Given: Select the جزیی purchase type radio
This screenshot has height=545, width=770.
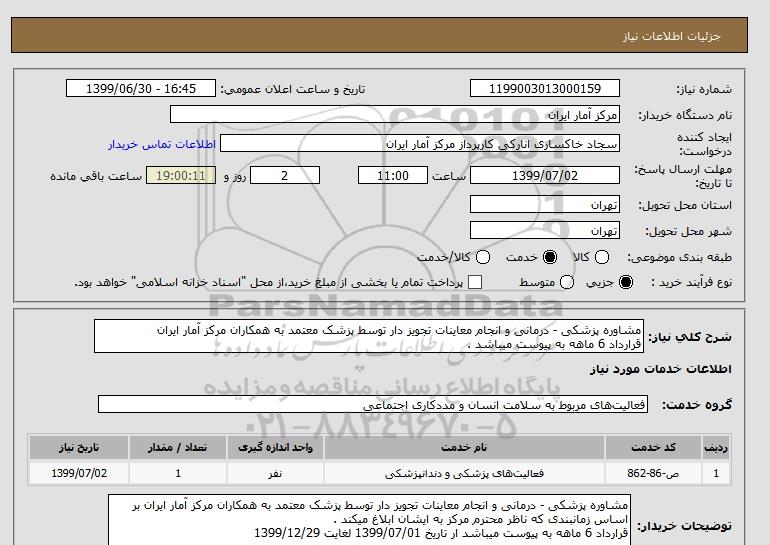Looking at the screenshot, I should pyautogui.click(x=626, y=282).
